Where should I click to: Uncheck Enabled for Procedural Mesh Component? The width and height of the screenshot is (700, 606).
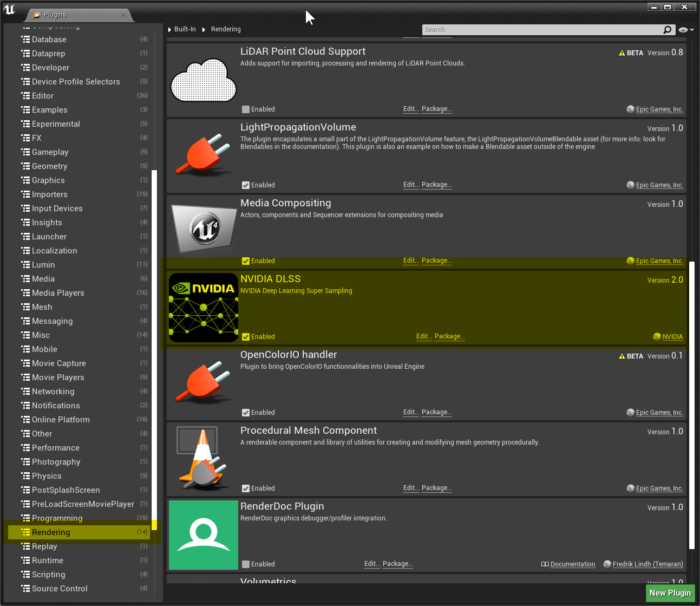tap(246, 488)
